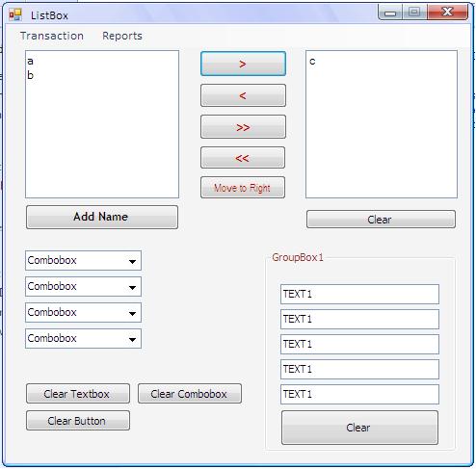Screen dimensions: 476x469
Task: Move all items right with double arrow
Action: 243,127
